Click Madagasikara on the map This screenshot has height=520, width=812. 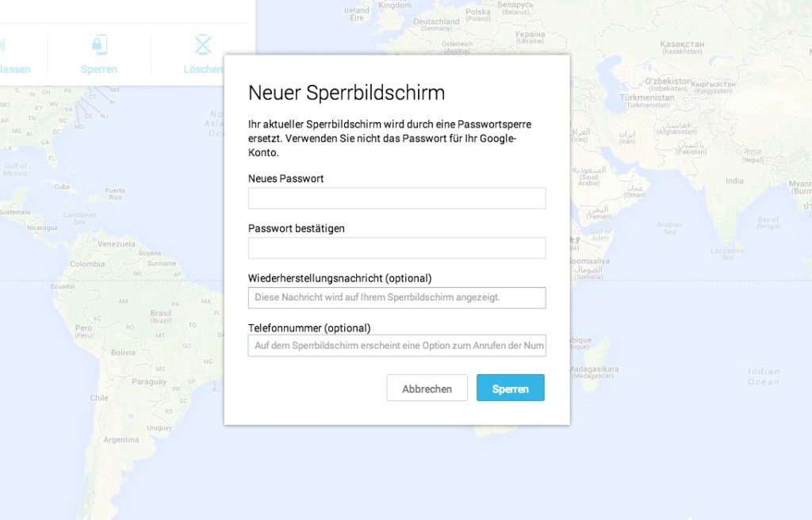[595, 370]
